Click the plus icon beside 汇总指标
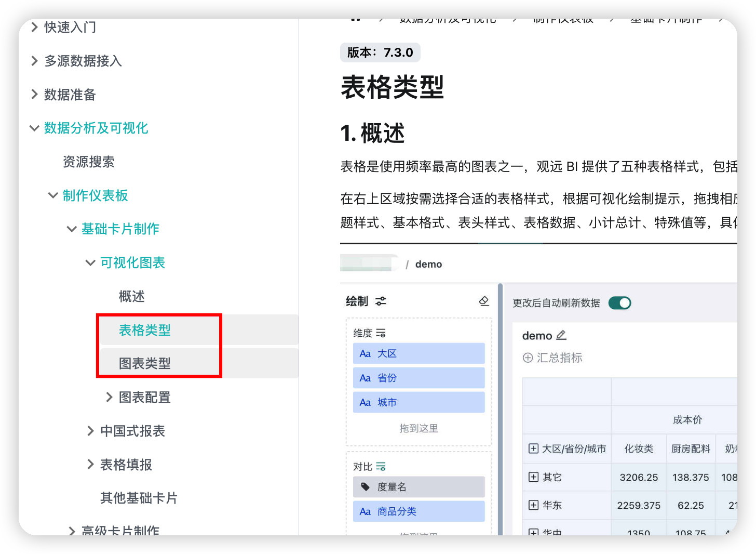Viewport: 756px width, 554px height. (x=526, y=358)
